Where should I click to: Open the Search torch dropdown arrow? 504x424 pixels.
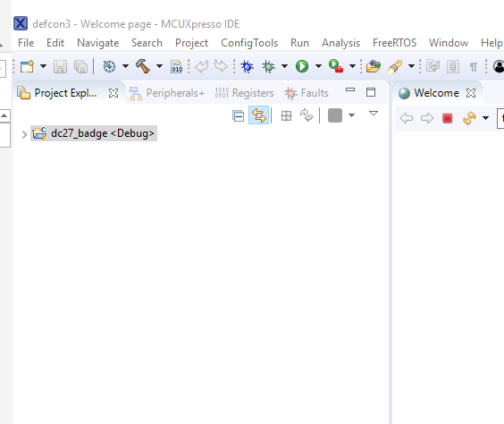click(411, 66)
